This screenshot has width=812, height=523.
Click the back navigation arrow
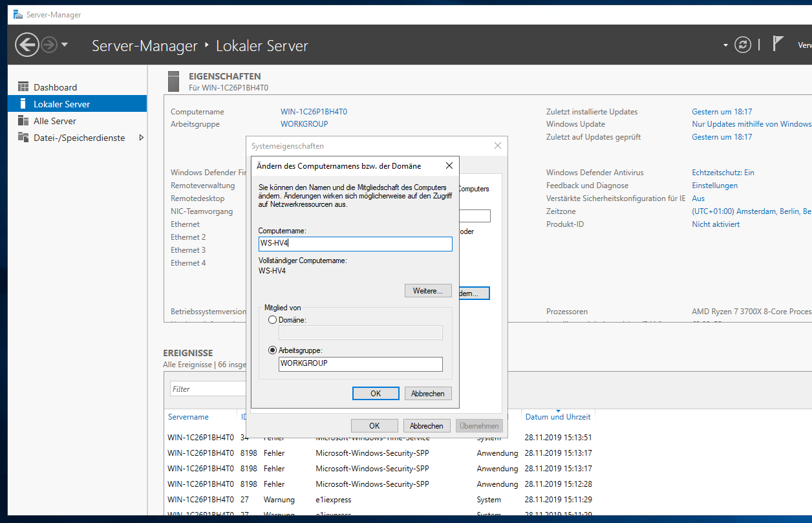click(x=27, y=45)
